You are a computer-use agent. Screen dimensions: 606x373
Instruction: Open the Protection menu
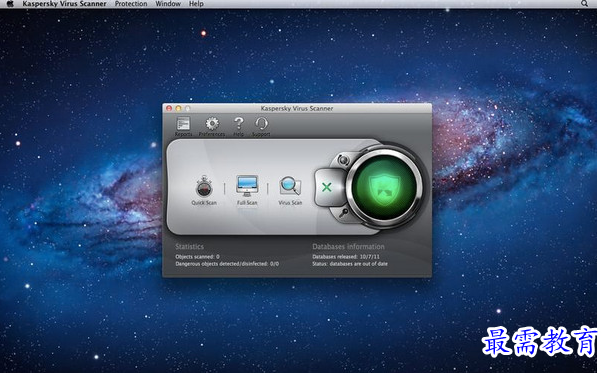coord(131,4)
